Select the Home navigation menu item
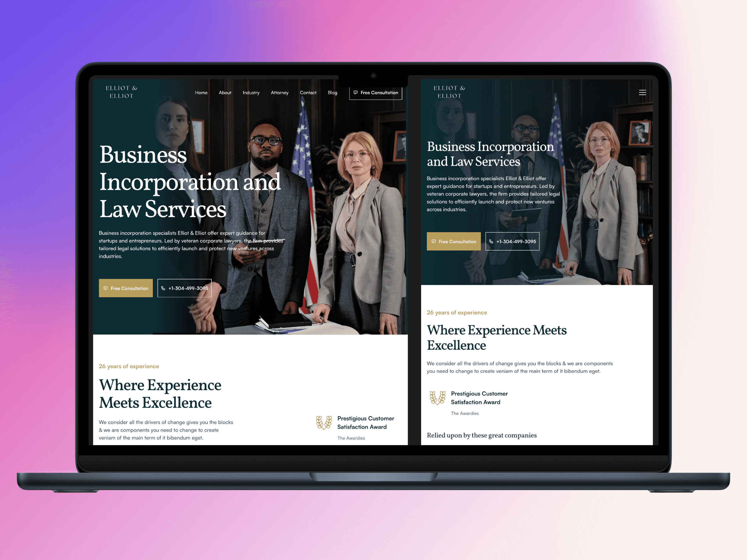Screen dimensions: 747x560 [201, 92]
